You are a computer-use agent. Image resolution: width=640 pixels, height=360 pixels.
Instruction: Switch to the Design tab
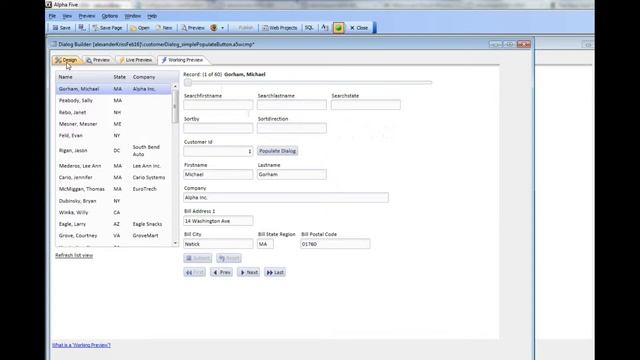coord(67,60)
